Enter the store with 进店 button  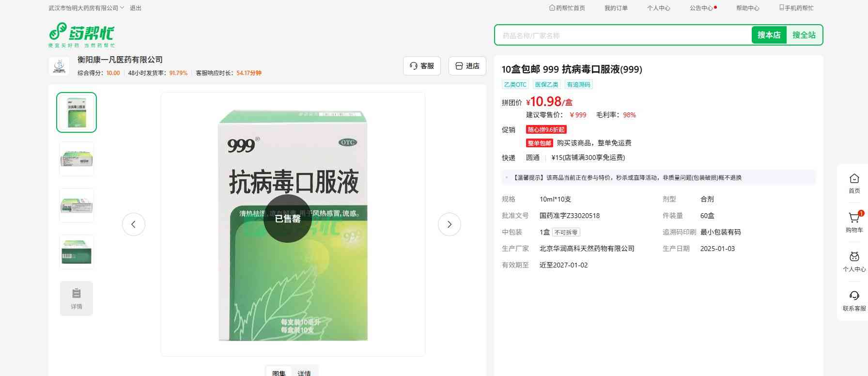click(x=467, y=66)
